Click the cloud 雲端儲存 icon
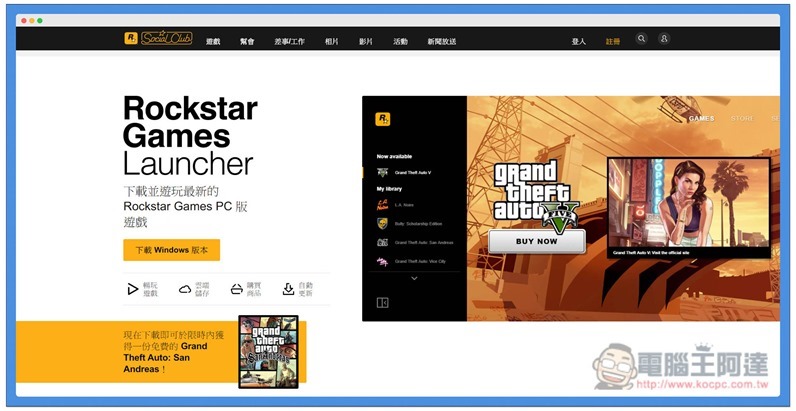 pos(185,289)
